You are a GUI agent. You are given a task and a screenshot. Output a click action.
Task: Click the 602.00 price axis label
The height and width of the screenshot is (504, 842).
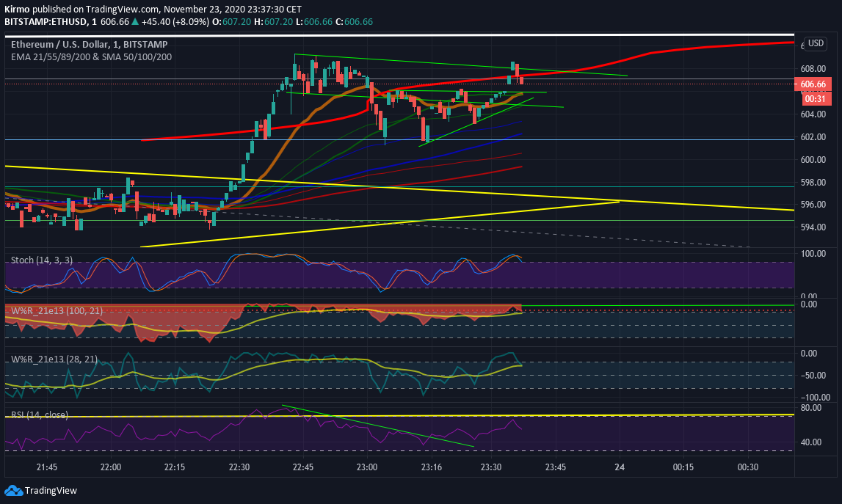point(813,137)
